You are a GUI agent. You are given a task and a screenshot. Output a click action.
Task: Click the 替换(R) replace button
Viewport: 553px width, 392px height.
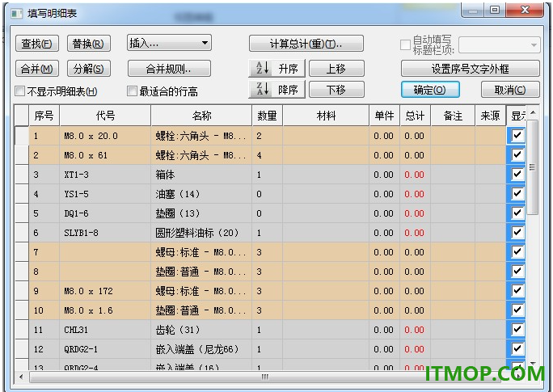pyautogui.click(x=88, y=44)
